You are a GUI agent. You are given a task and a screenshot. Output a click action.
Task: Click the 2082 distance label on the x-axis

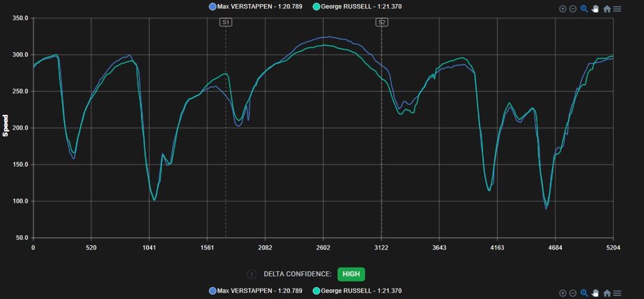[266, 247]
